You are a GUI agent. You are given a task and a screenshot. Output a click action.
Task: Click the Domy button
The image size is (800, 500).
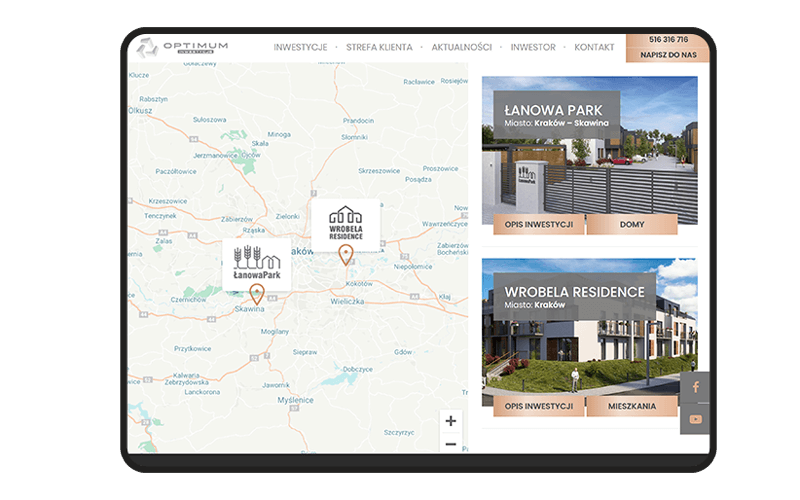click(632, 224)
